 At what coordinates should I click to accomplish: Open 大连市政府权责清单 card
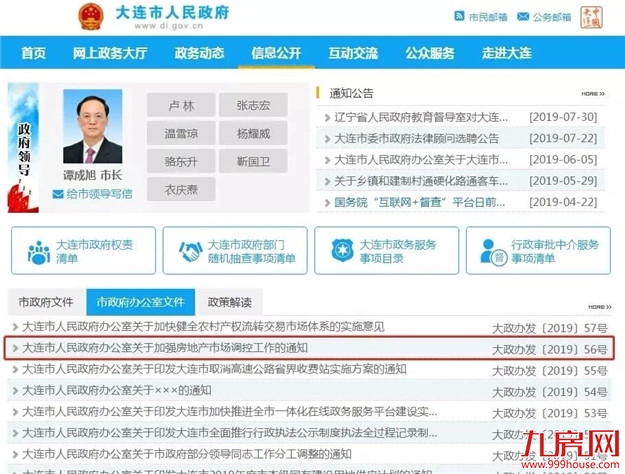(x=83, y=250)
